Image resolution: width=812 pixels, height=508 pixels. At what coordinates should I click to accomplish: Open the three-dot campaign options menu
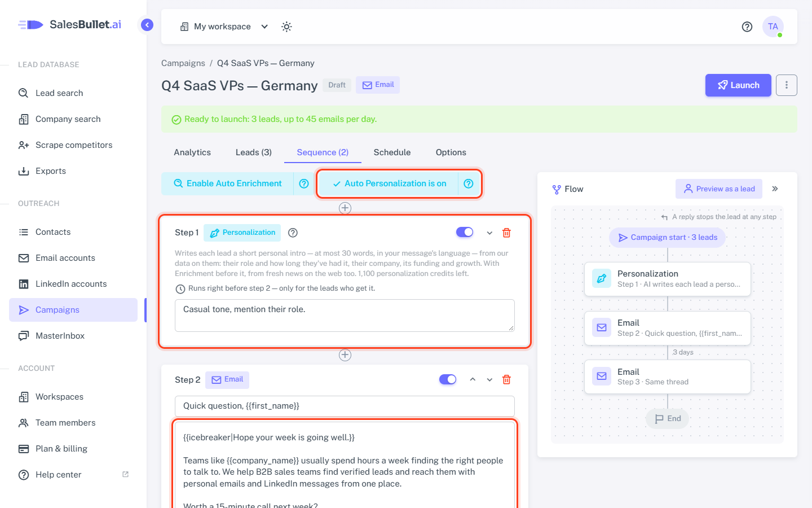pos(787,85)
